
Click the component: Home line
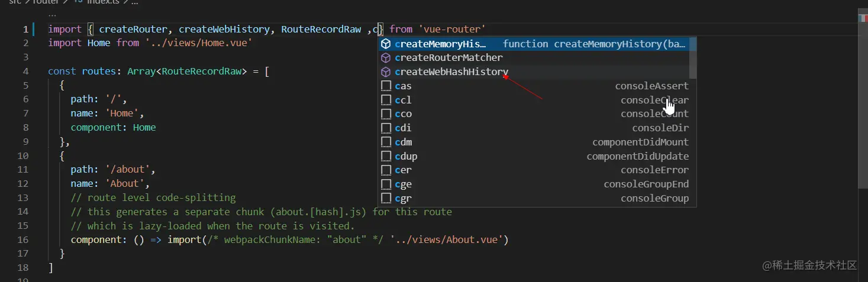(113, 128)
